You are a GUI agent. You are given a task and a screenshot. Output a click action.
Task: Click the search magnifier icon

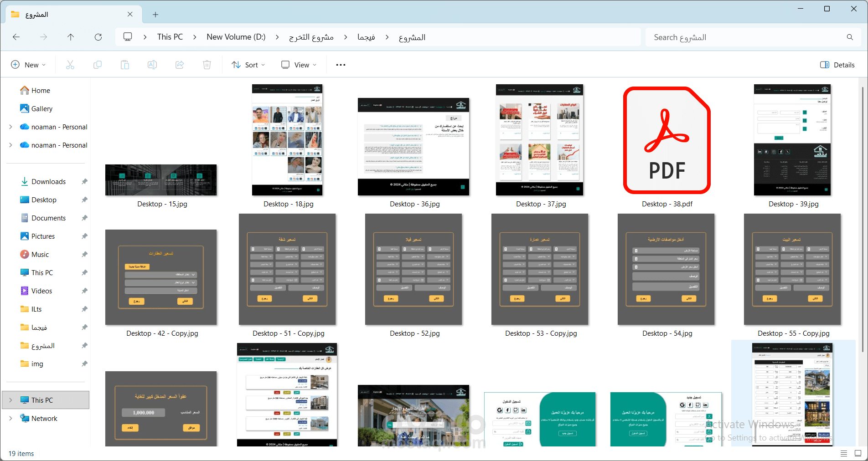pos(850,37)
